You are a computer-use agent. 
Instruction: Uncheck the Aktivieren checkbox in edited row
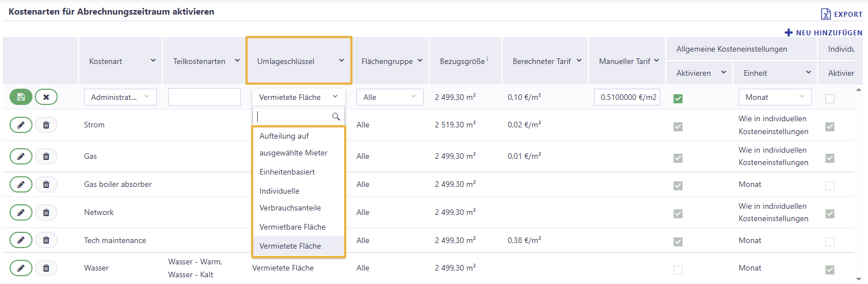tap(678, 99)
